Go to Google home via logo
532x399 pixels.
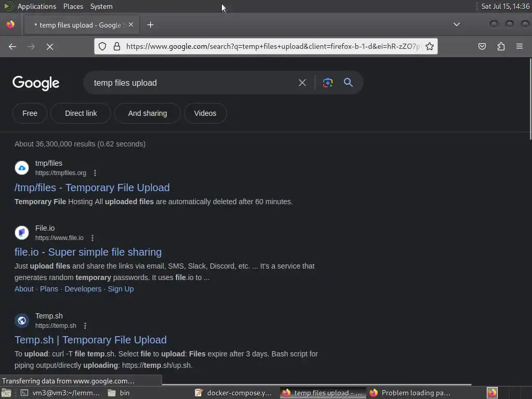[x=36, y=83]
